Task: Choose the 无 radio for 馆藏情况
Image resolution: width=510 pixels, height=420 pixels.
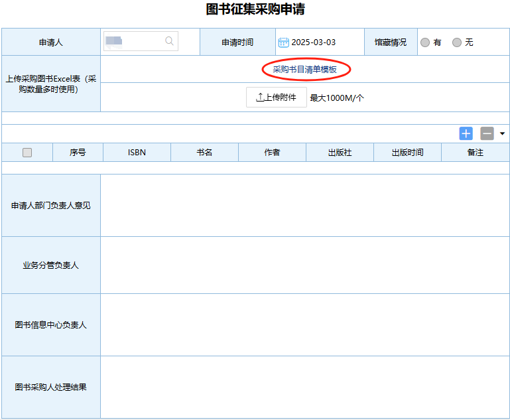Action: (x=457, y=42)
